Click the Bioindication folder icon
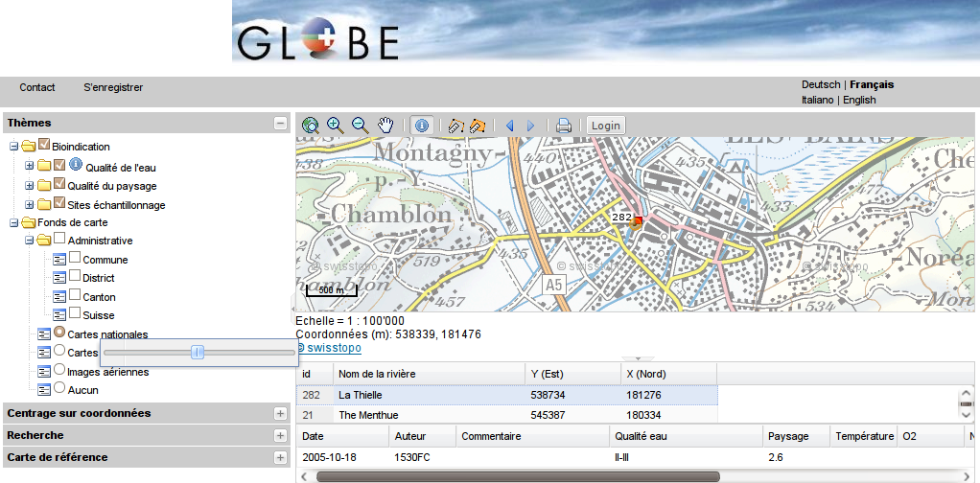This screenshot has width=980, height=483. (x=28, y=147)
